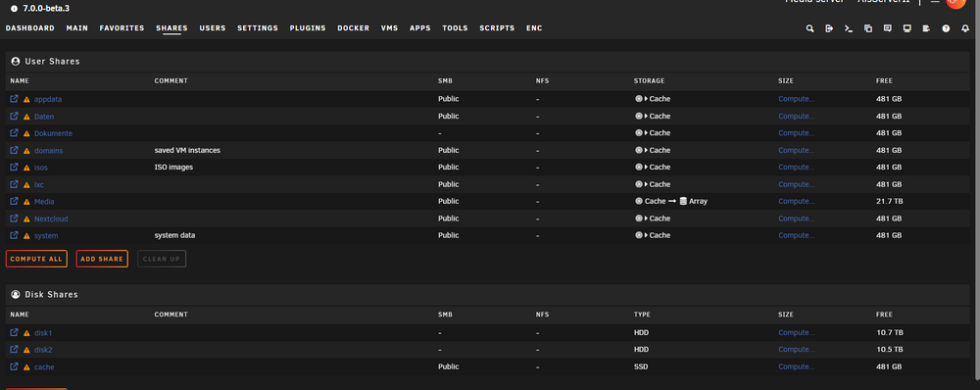Open the disk1 disk share link

click(x=43, y=333)
